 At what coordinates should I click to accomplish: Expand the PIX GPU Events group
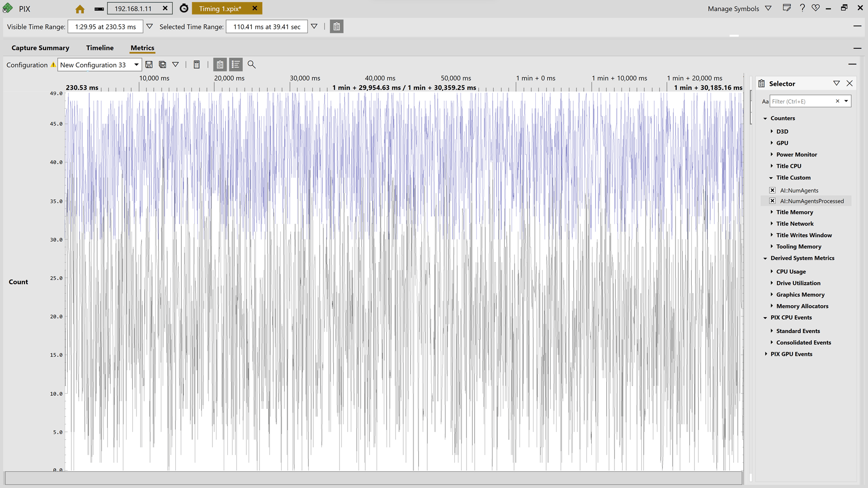(x=766, y=354)
